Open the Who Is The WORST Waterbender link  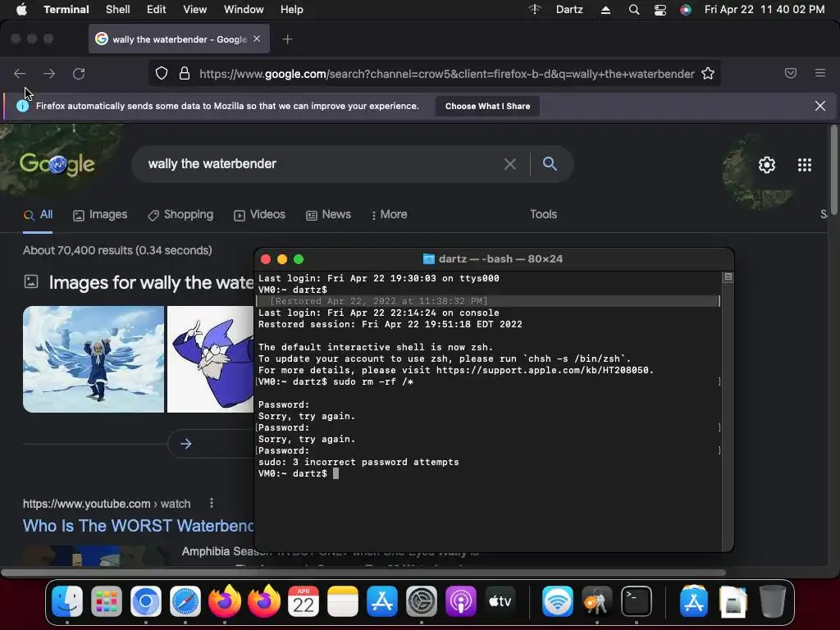tap(138, 526)
